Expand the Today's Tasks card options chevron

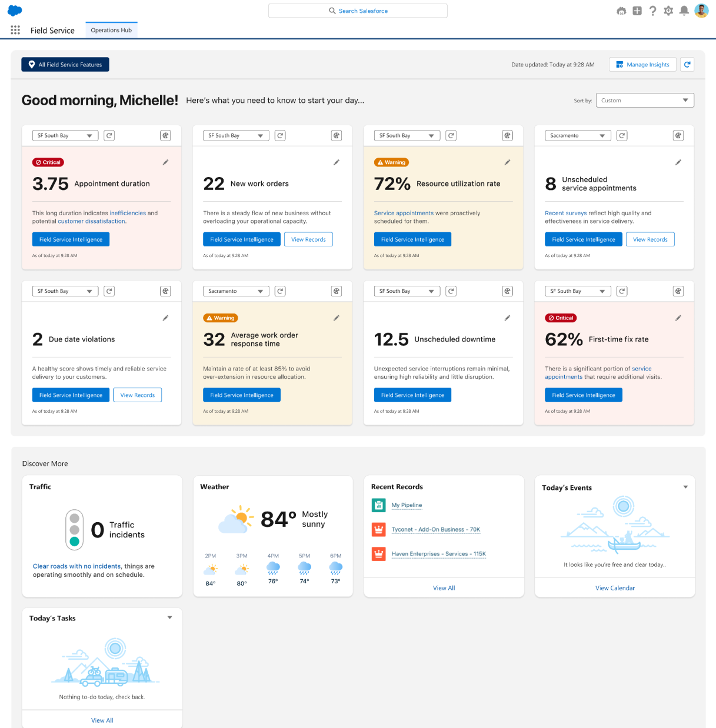click(169, 618)
